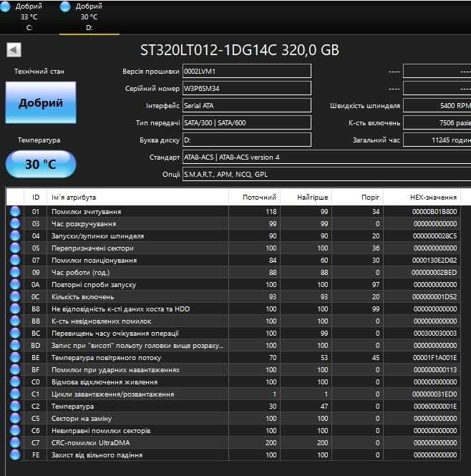The image size is (471, 476).
Task: Click standard field ATA8-ACS version 4
Action: point(326,157)
